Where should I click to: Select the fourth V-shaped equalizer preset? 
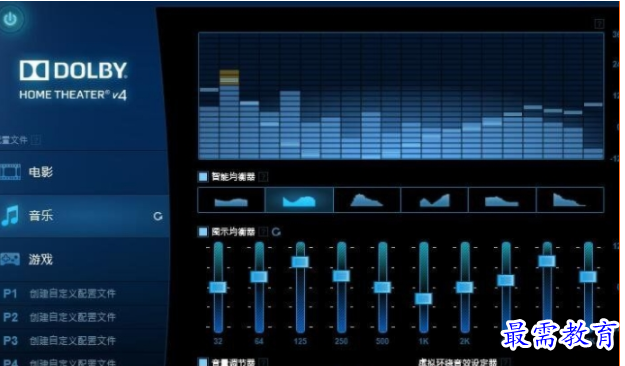click(435, 200)
